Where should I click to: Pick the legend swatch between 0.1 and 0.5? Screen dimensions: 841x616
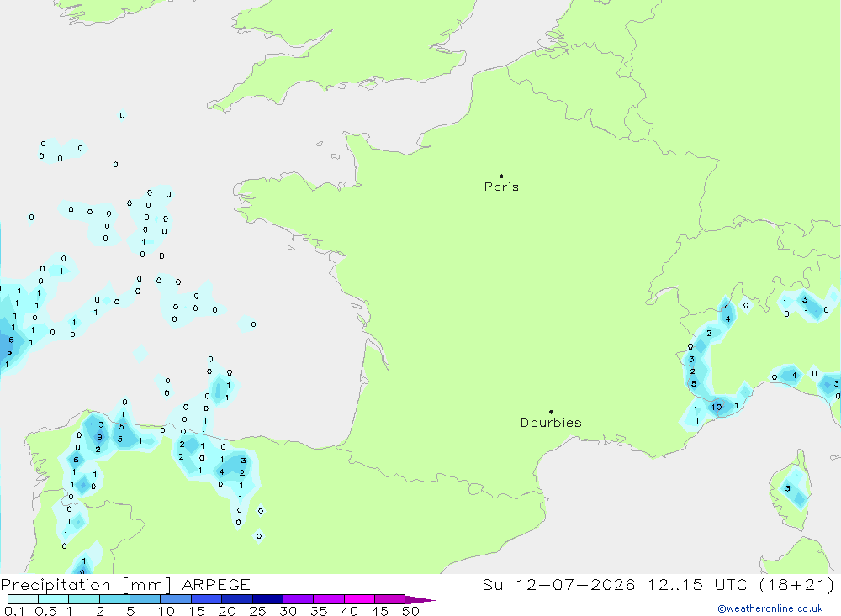[x=23, y=599]
